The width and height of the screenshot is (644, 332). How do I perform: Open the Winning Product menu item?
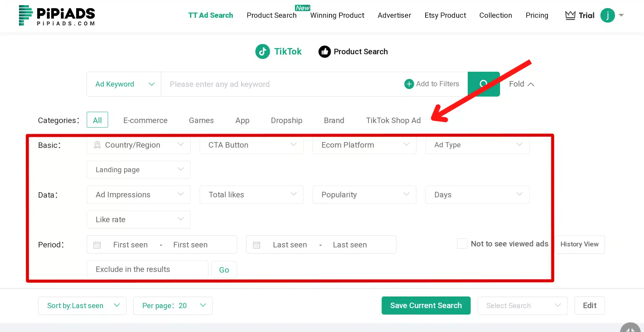[x=337, y=15]
